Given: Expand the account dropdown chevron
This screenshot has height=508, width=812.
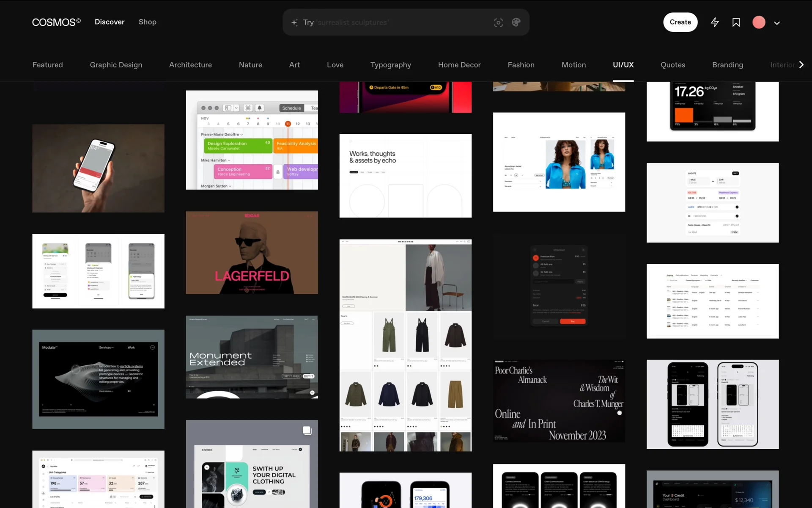Looking at the screenshot, I should [x=777, y=23].
